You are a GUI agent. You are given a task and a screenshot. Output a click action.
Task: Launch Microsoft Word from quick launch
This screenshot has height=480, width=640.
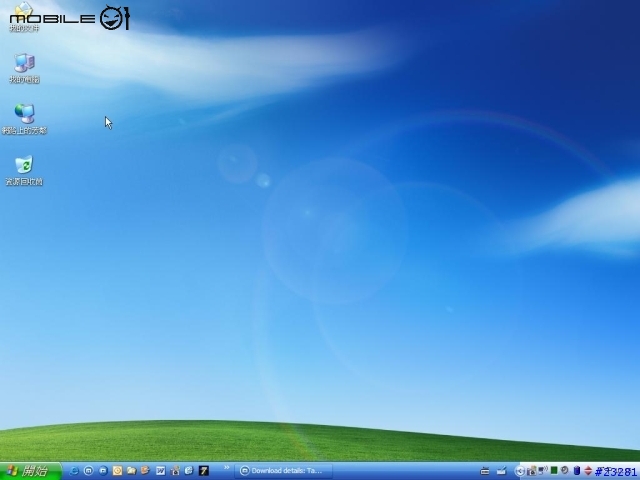160,471
